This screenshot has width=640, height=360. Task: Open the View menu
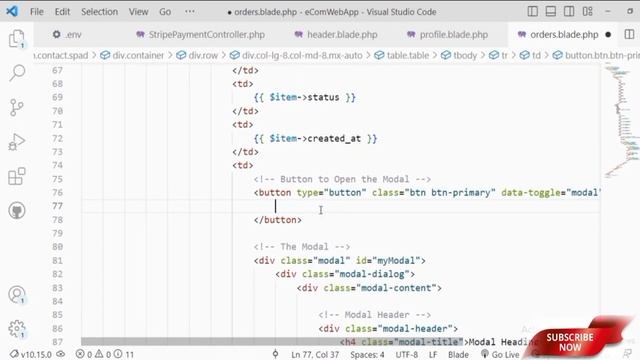tap(138, 12)
